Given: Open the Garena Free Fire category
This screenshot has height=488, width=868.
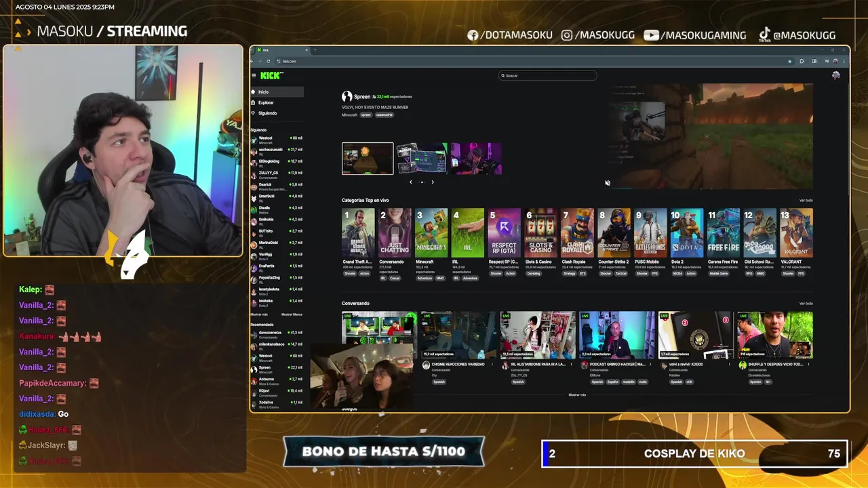Looking at the screenshot, I should 724,233.
